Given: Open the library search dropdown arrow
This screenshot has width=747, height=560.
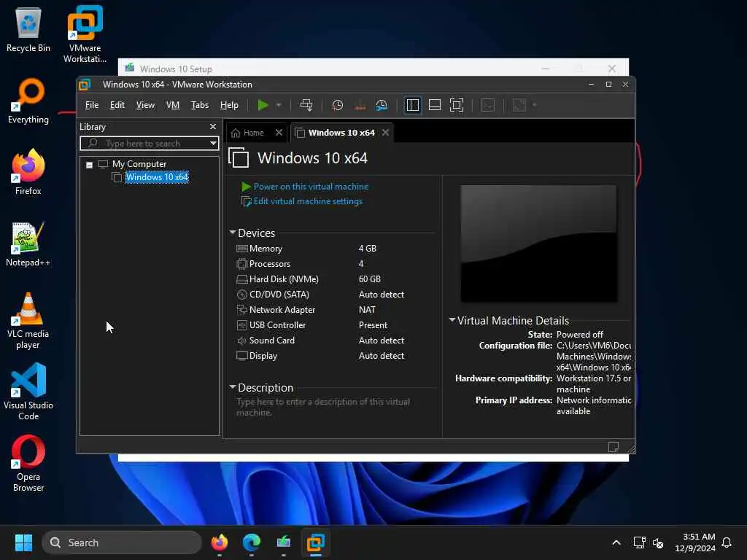Looking at the screenshot, I should coord(213,144).
